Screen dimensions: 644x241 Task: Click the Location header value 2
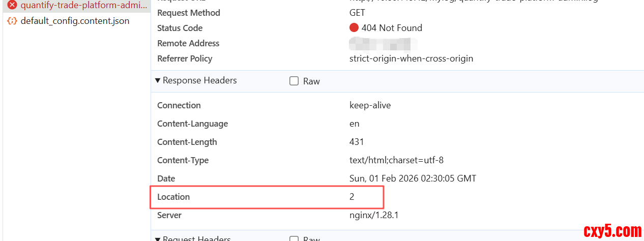352,197
